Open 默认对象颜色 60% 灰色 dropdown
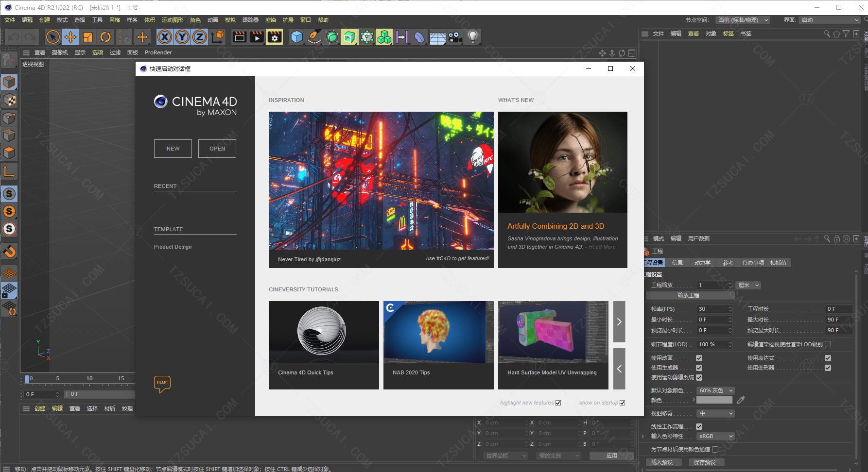 [715, 390]
